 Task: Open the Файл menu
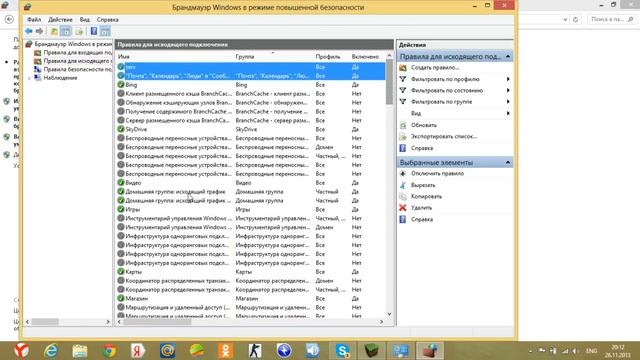(34, 20)
